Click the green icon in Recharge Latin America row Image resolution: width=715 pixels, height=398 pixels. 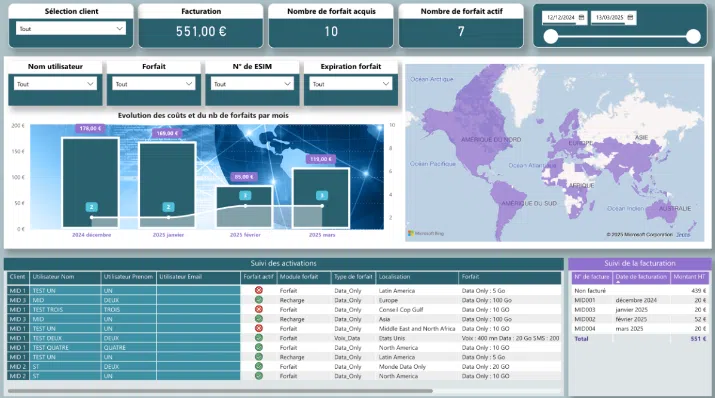coord(259,357)
